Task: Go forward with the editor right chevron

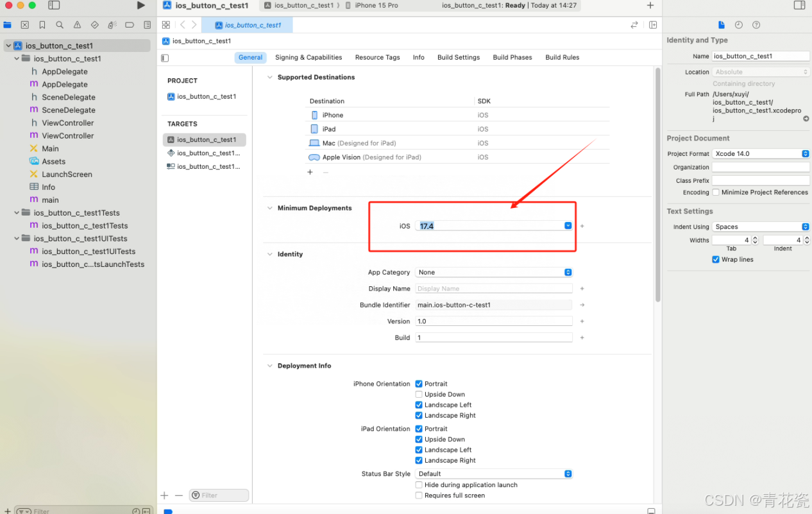Action: click(x=194, y=25)
